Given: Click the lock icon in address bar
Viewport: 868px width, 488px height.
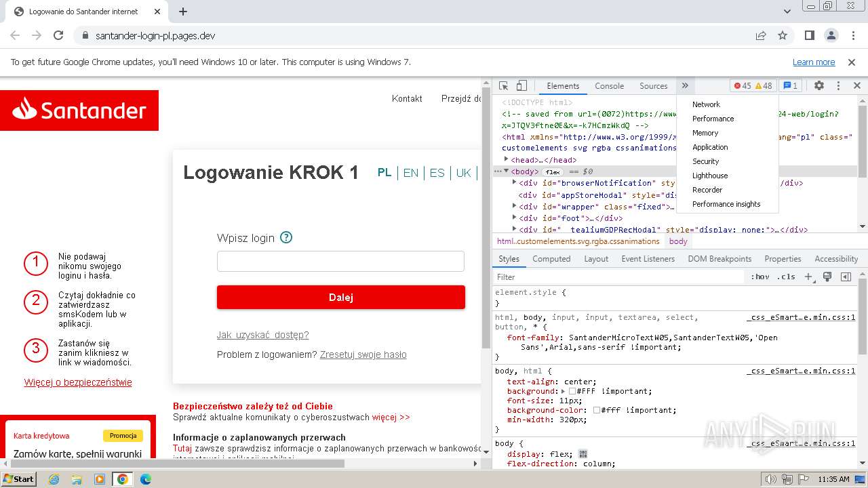Looking at the screenshot, I should point(85,35).
